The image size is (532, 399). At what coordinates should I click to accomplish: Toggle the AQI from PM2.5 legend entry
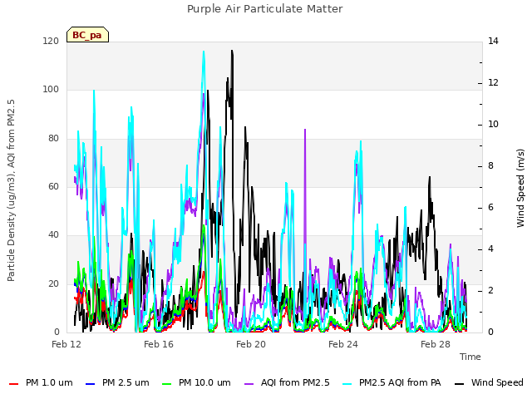pos(287,382)
